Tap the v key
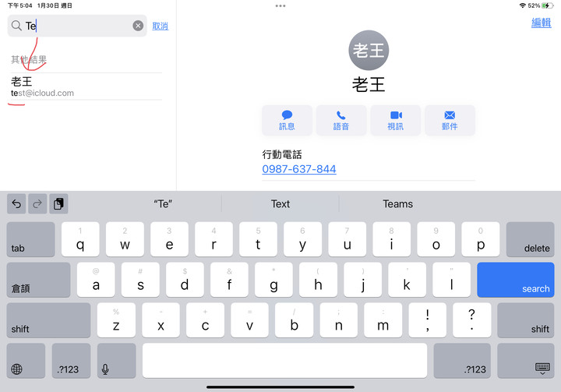561x392 pixels. click(250, 320)
